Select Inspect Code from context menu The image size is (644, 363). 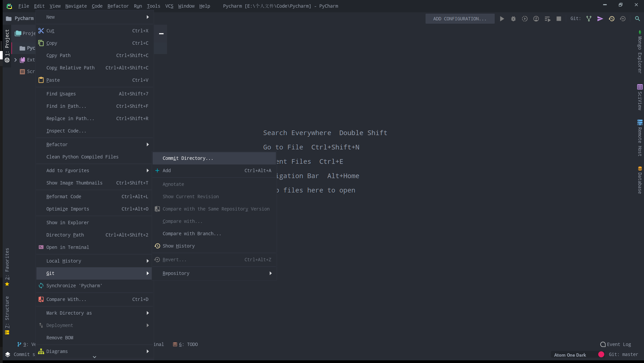[x=66, y=131]
